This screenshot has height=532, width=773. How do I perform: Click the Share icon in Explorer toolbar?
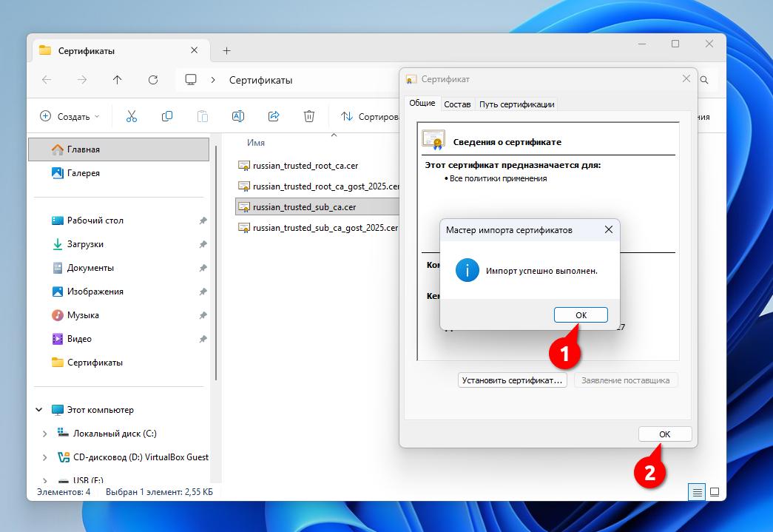click(x=274, y=116)
